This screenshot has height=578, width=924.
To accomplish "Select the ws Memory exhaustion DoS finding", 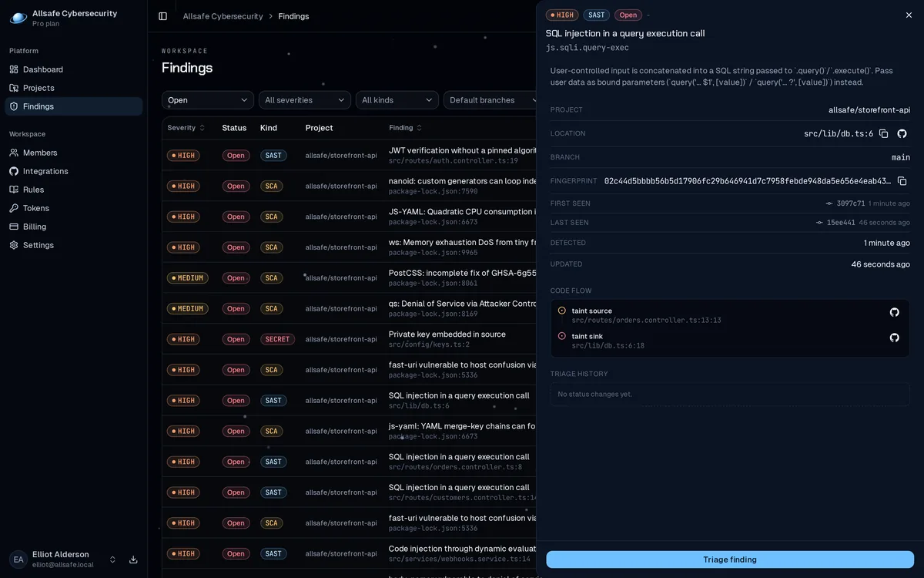I will (349, 247).
